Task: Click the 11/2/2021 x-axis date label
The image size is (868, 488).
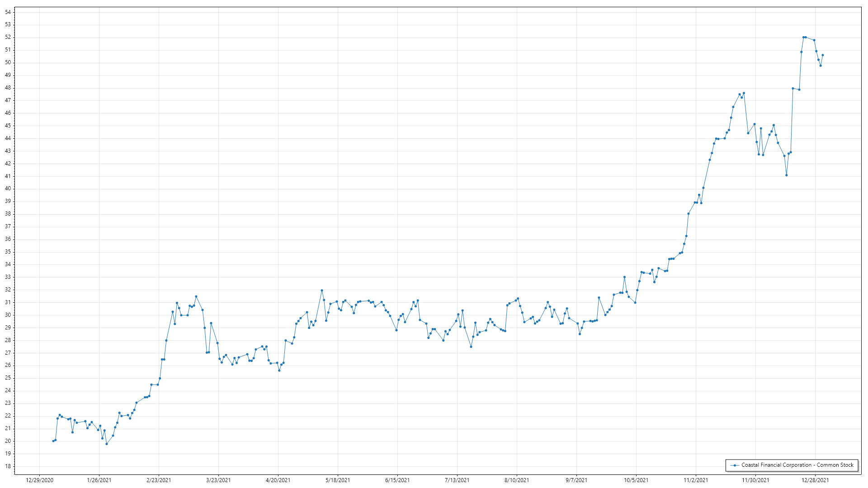Action: click(696, 480)
